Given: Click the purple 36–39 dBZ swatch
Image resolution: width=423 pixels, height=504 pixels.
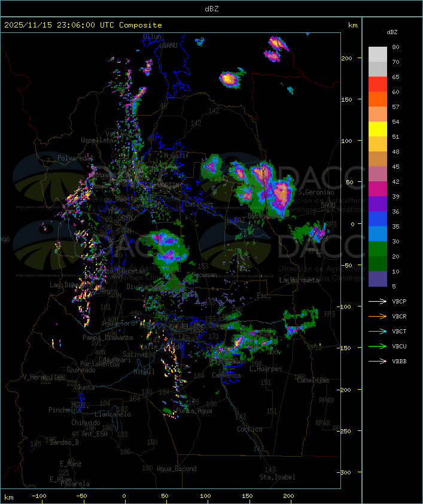Looking at the screenshot, I should (x=378, y=204).
